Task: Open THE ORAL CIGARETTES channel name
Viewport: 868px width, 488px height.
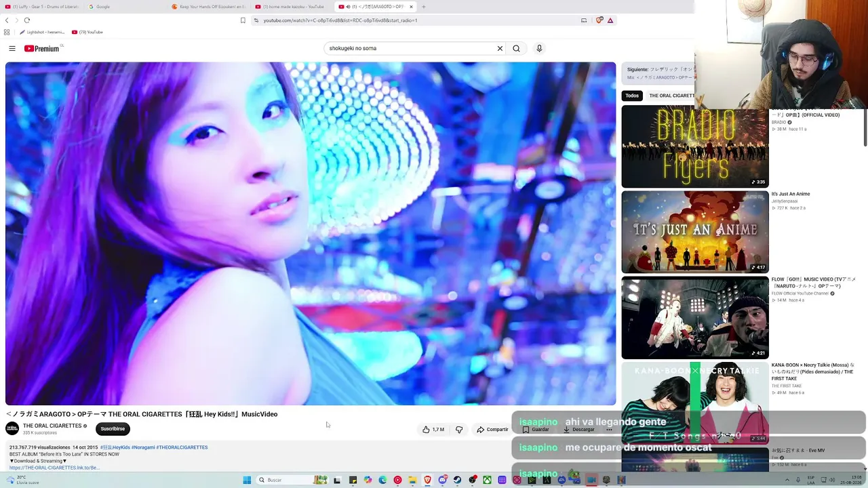Action: tap(52, 426)
